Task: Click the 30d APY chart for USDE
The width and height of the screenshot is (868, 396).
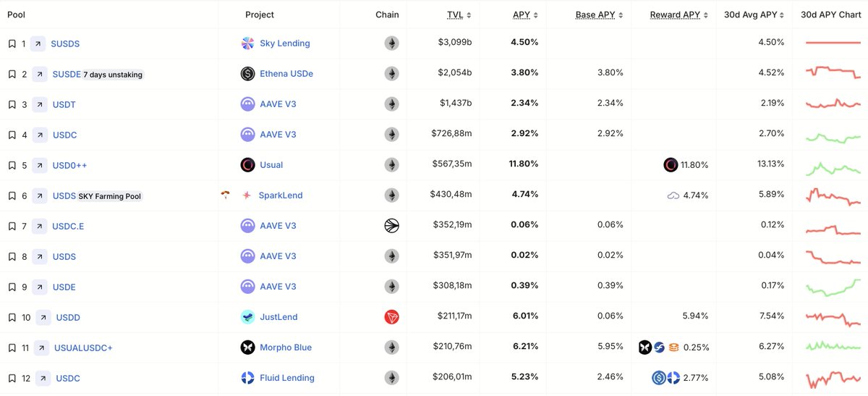Action: click(833, 287)
